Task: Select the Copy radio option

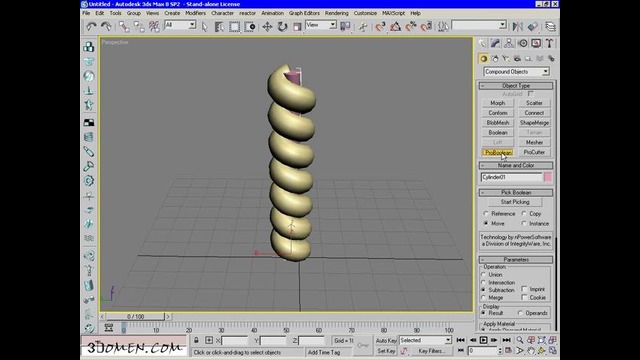Action: [524, 214]
